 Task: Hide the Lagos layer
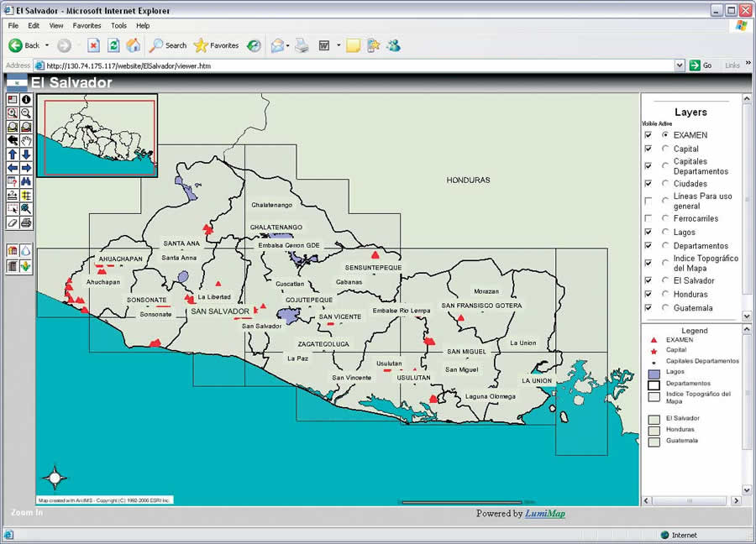coord(648,232)
